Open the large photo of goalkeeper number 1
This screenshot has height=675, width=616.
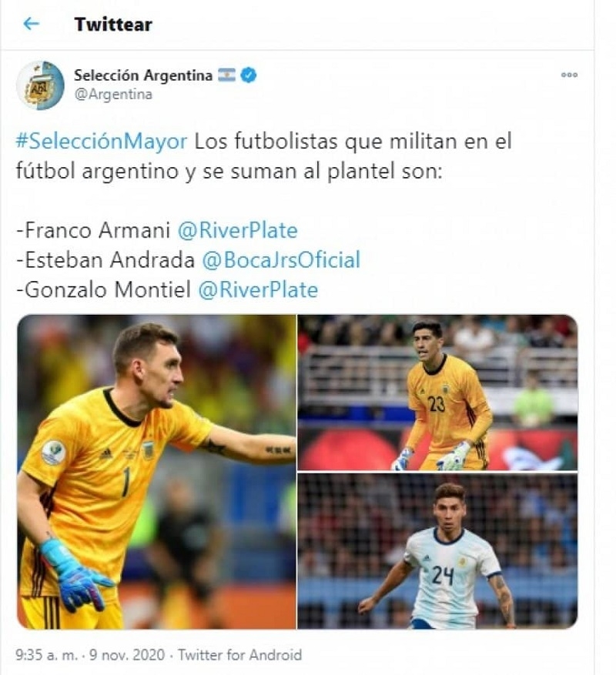coord(156,472)
